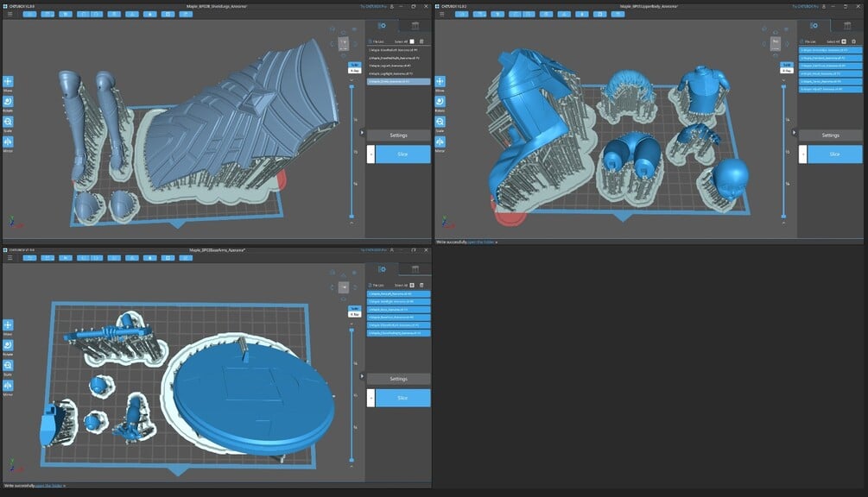868x497 pixels.
Task: Select the Rotate tool in UpperBody window
Action: (440, 102)
